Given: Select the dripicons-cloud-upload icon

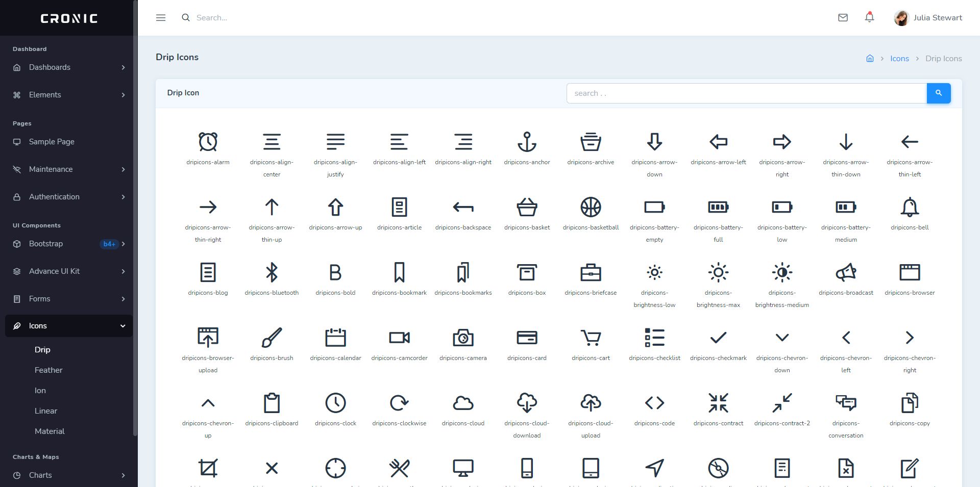Looking at the screenshot, I should pyautogui.click(x=591, y=403).
